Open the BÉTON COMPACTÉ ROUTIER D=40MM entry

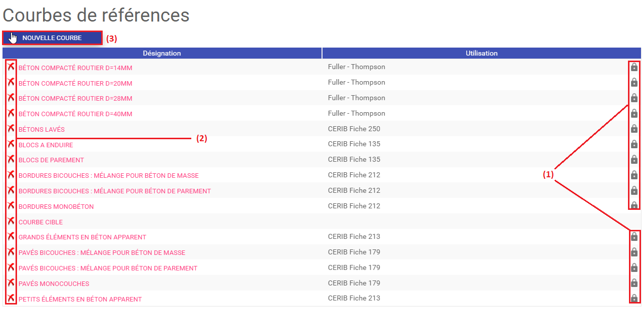75,114
